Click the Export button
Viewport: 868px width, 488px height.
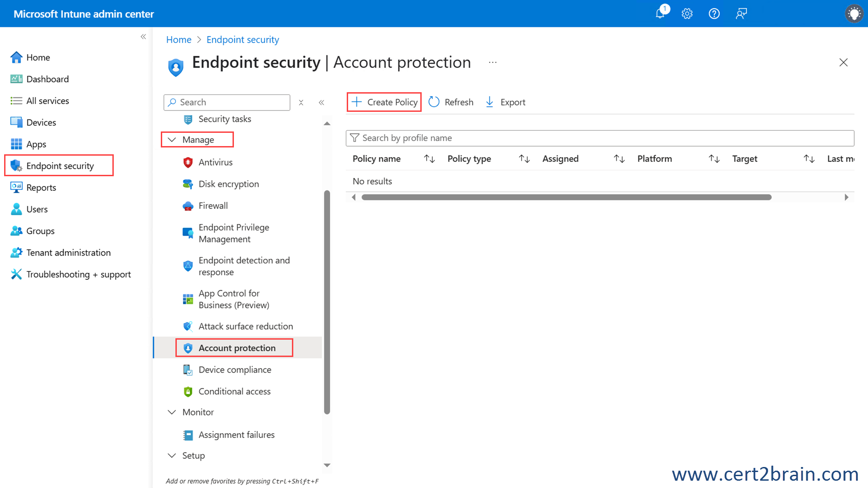click(x=505, y=102)
